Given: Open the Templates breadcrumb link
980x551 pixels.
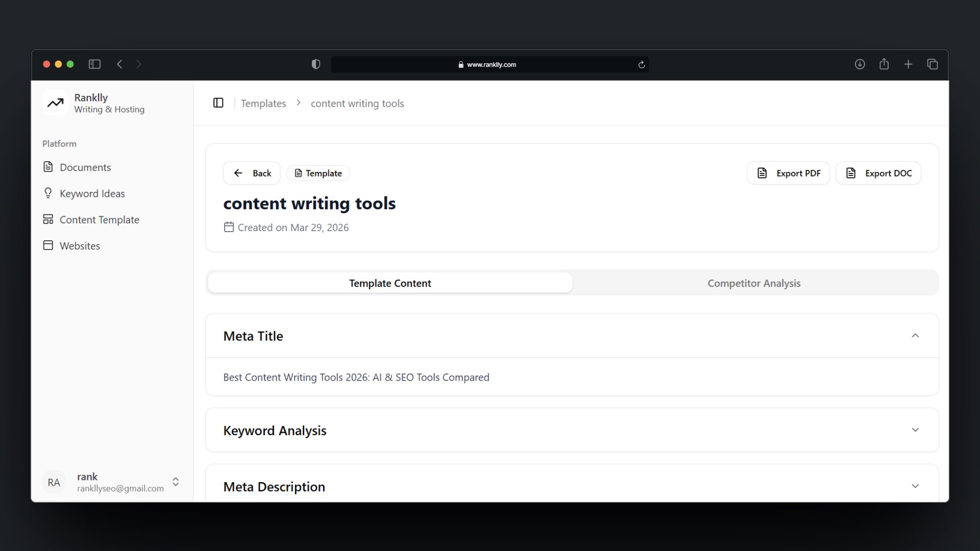Looking at the screenshot, I should coord(263,103).
